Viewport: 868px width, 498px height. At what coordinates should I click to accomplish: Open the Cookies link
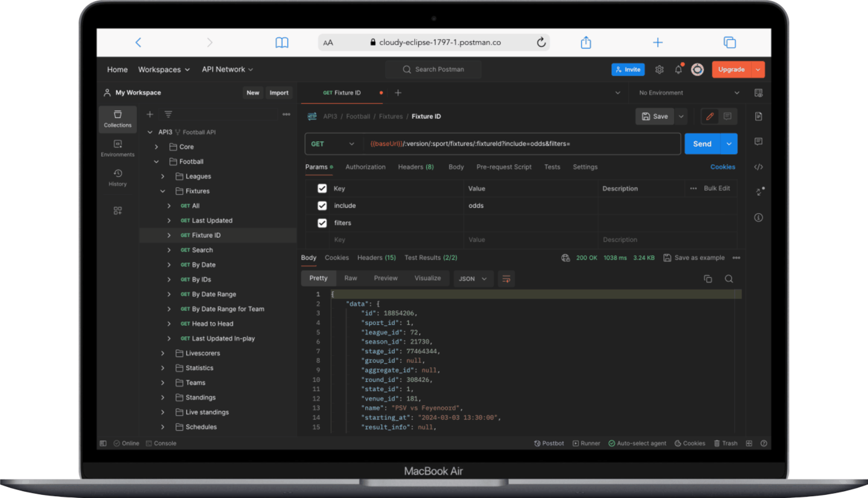723,167
